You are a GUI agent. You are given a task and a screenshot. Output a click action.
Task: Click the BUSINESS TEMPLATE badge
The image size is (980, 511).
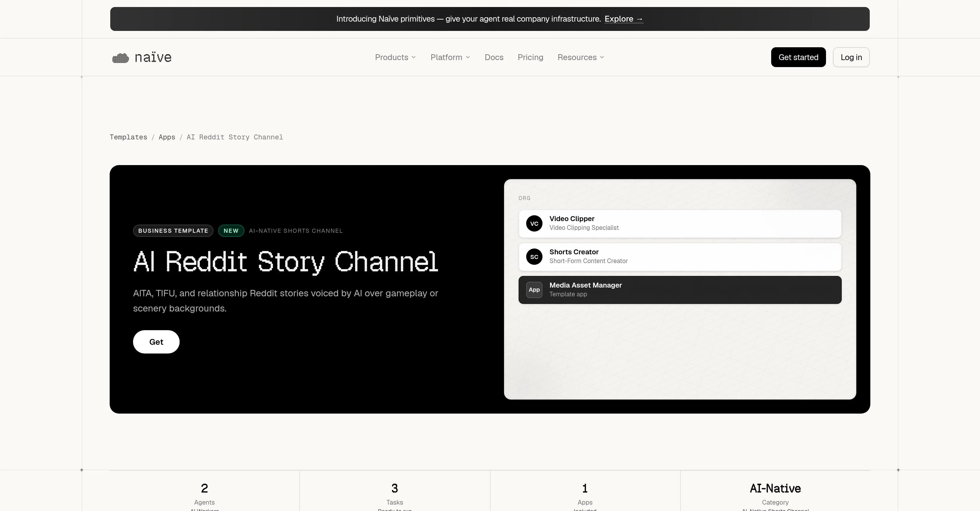173,231
